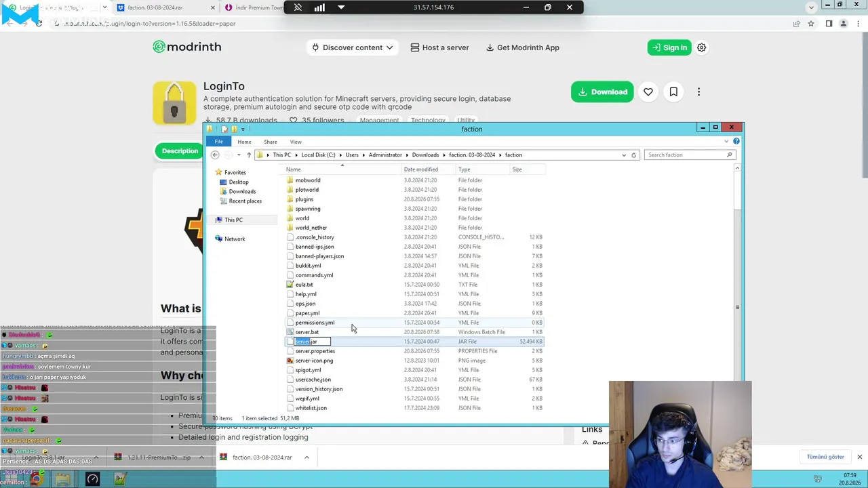The width and height of the screenshot is (868, 488).
Task: Open address bar history dropdown in Explorer
Action: [x=624, y=155]
